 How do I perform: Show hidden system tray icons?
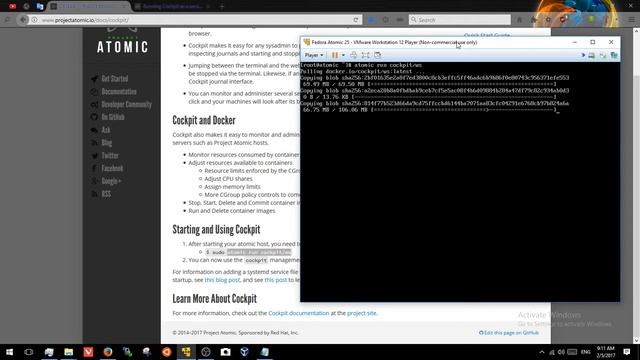click(x=542, y=352)
